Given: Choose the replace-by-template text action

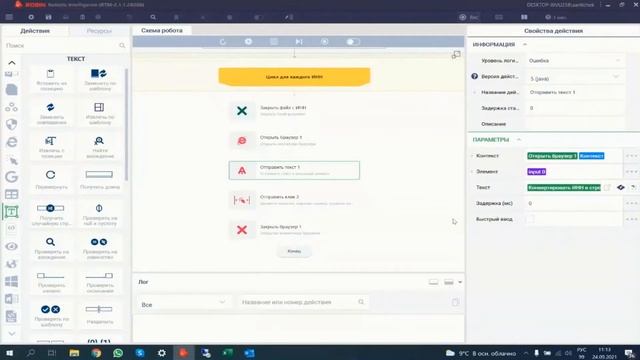Looking at the screenshot, I should click(99, 80).
